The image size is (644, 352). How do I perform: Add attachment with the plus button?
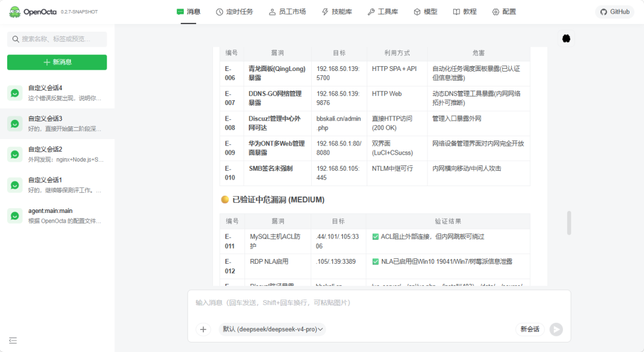tap(203, 329)
